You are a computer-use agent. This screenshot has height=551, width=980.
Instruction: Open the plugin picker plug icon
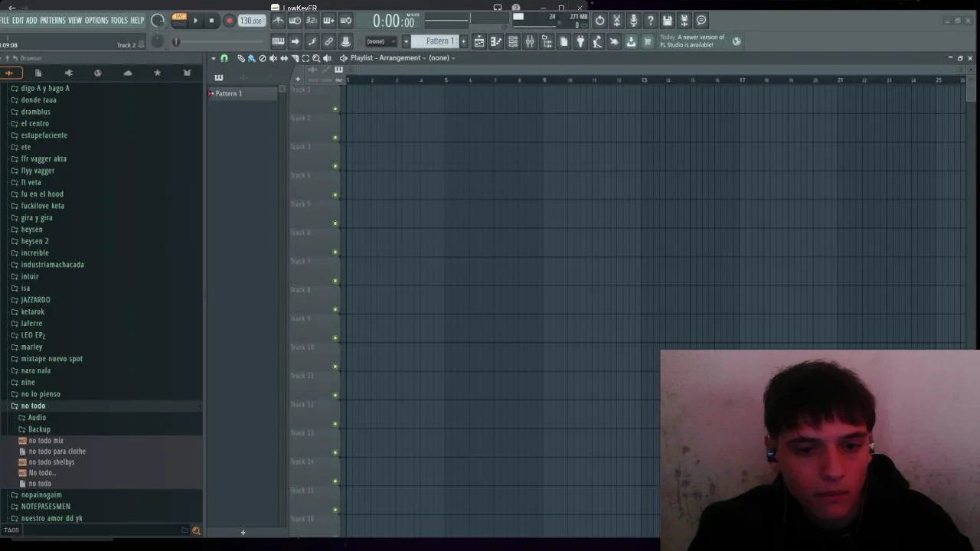coord(580,41)
